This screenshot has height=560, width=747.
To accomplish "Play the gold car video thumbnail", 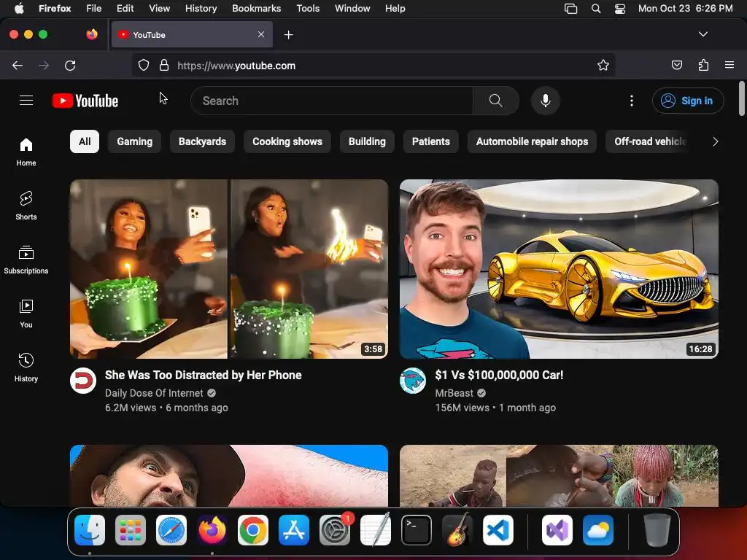I will click(559, 268).
